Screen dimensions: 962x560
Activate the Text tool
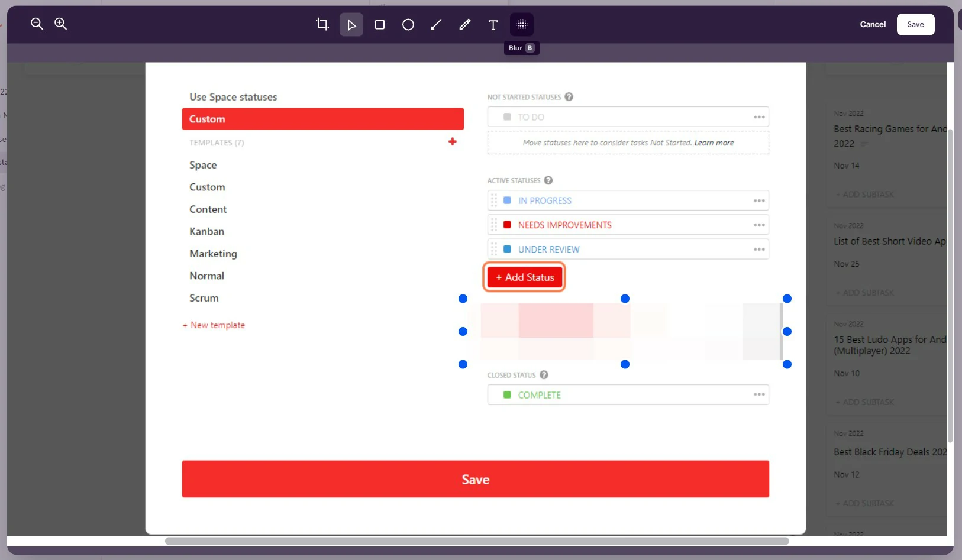click(x=493, y=25)
